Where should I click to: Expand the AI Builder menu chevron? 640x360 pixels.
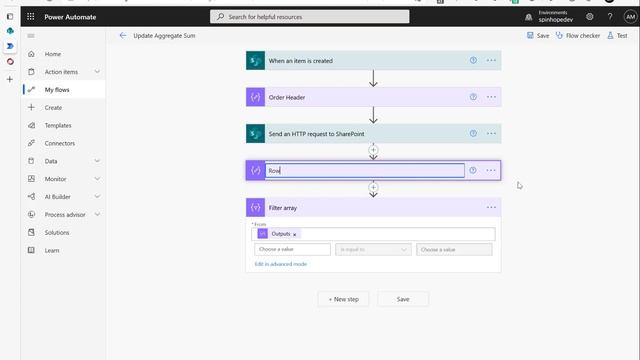pos(97,196)
